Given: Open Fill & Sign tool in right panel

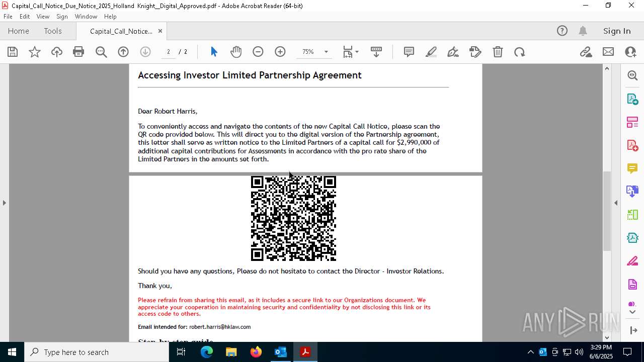Looking at the screenshot, I should pos(632,261).
